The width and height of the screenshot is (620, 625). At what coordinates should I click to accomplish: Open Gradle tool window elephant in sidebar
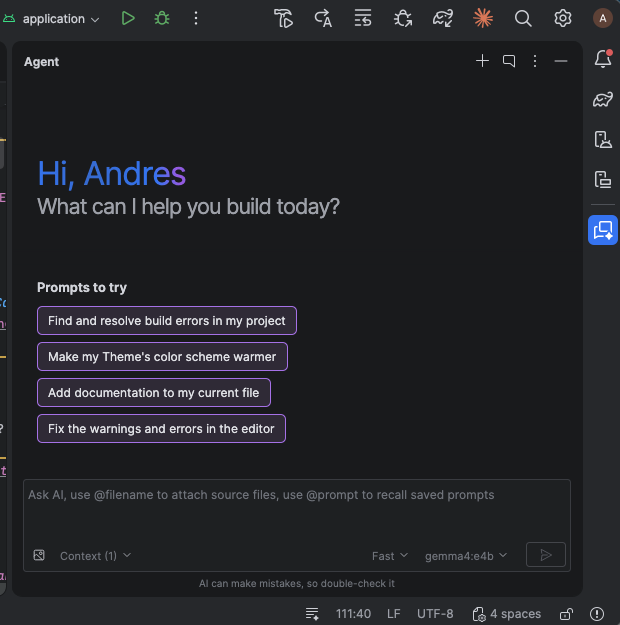point(603,99)
